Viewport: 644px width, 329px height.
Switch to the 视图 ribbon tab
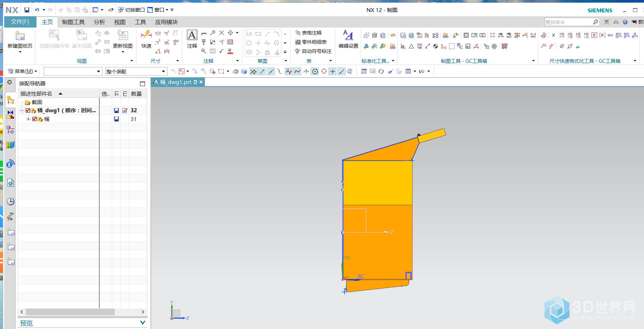tap(120, 22)
